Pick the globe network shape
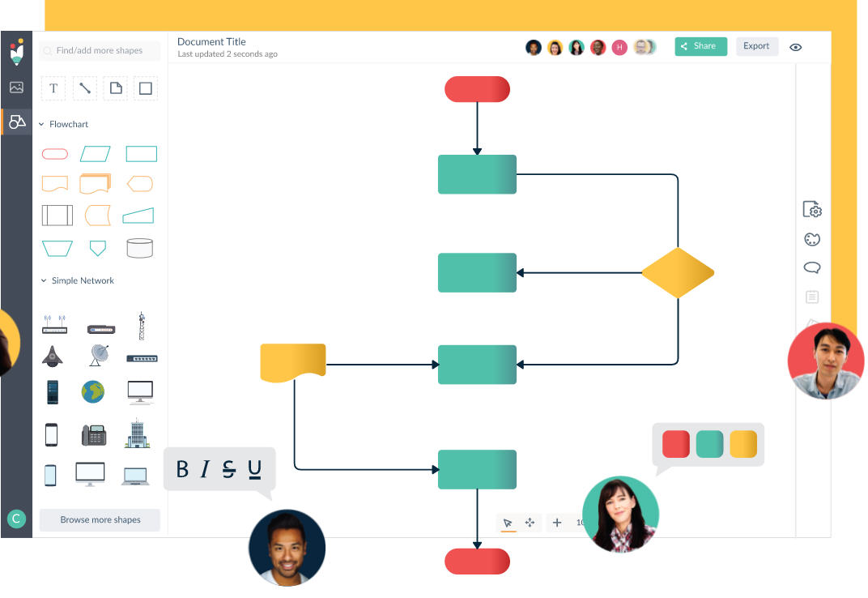Screen dimensions: 868x598 [x=93, y=392]
